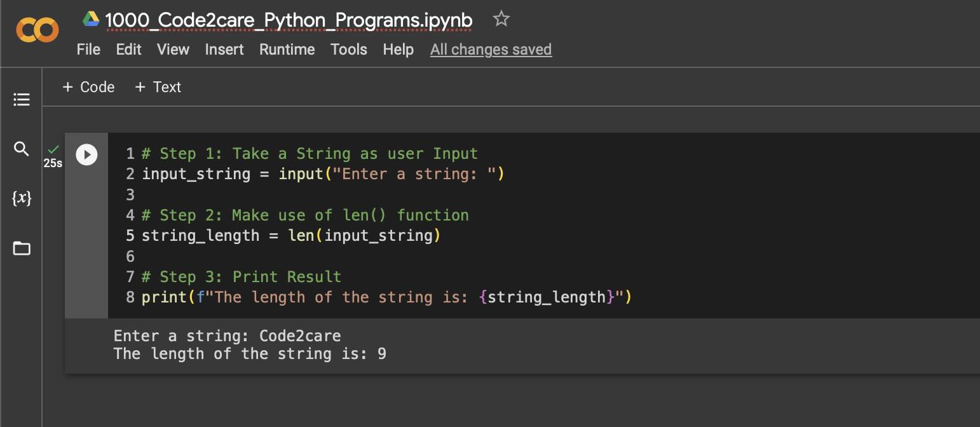Open the file browser sidebar
The height and width of the screenshot is (427, 980).
(21, 248)
